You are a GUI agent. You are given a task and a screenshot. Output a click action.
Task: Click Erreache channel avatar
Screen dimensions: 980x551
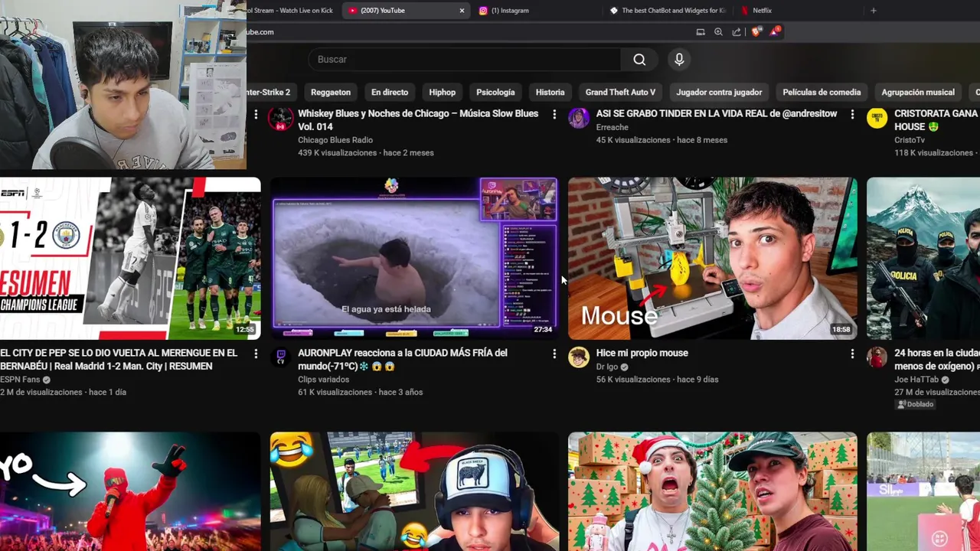(x=579, y=119)
